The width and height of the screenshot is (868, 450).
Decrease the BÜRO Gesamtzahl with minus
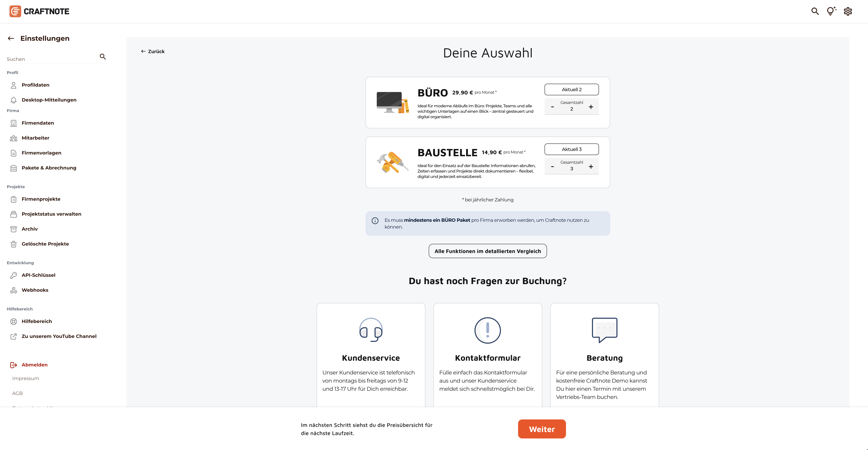point(552,107)
